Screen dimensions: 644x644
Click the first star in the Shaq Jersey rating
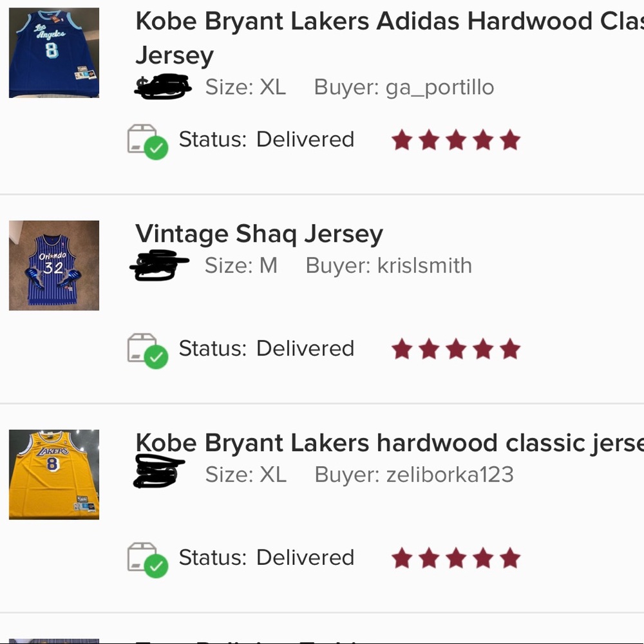click(402, 348)
